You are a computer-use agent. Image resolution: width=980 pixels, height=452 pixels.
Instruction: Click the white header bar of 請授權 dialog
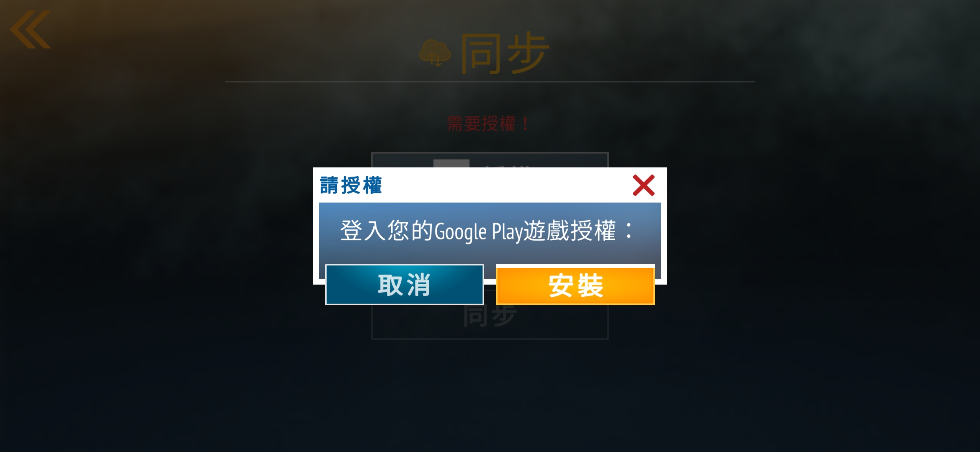click(x=490, y=185)
